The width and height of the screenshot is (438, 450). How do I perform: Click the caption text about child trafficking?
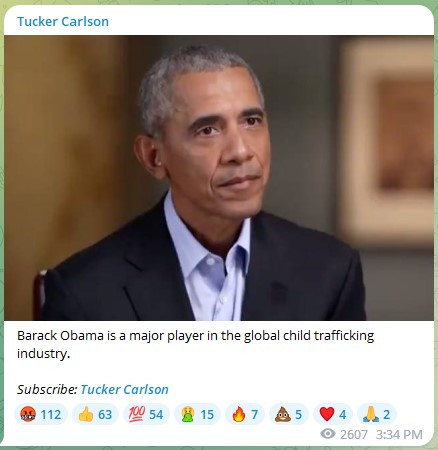195,344
